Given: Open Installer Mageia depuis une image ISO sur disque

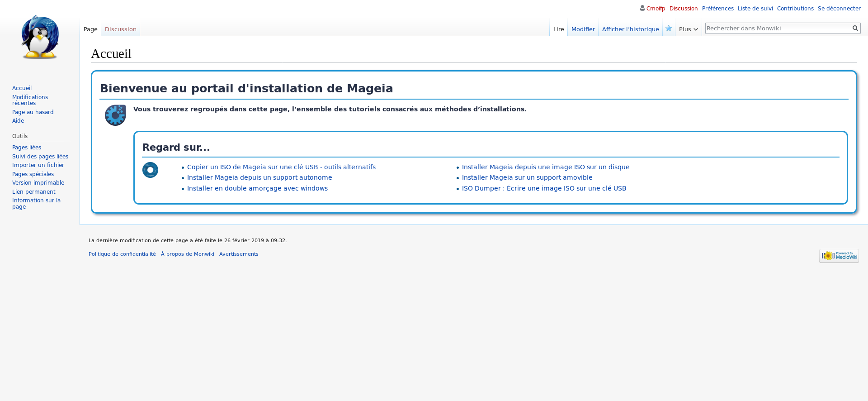Looking at the screenshot, I should pos(546,167).
